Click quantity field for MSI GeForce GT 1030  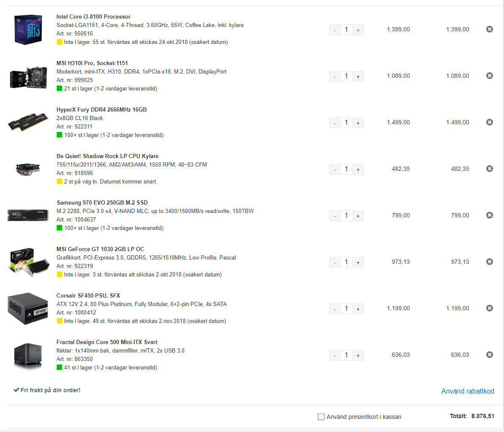346,262
